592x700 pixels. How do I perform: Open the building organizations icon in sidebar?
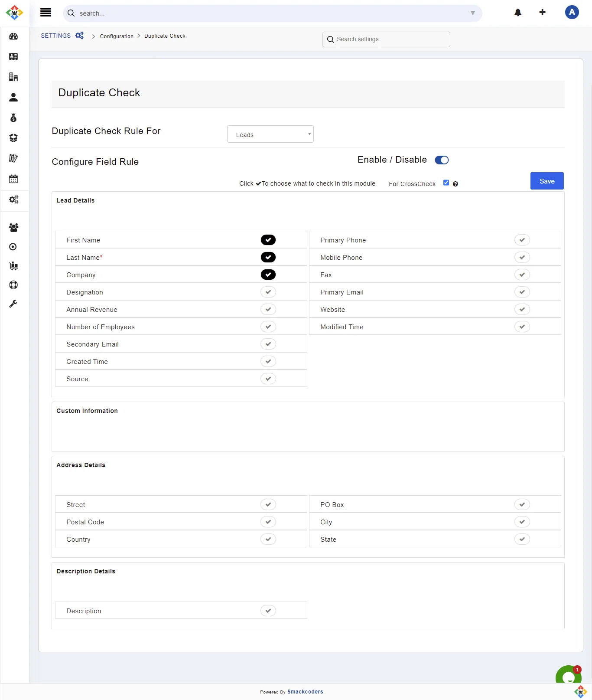[x=13, y=77]
